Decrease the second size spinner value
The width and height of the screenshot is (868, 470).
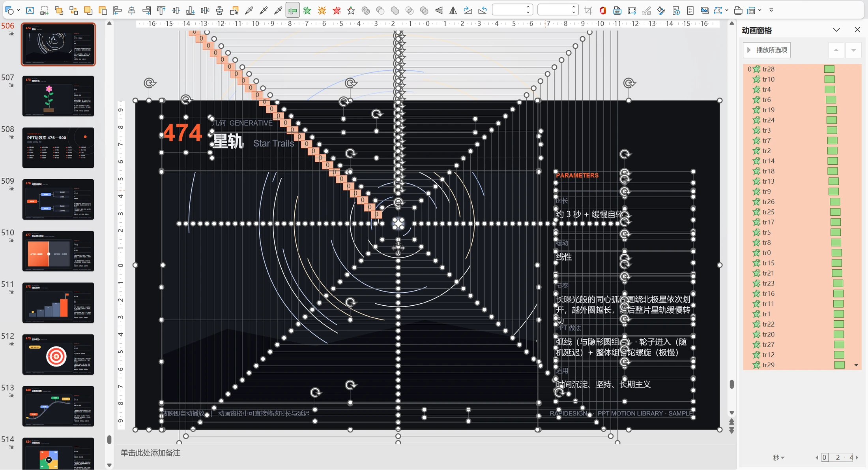(574, 13)
